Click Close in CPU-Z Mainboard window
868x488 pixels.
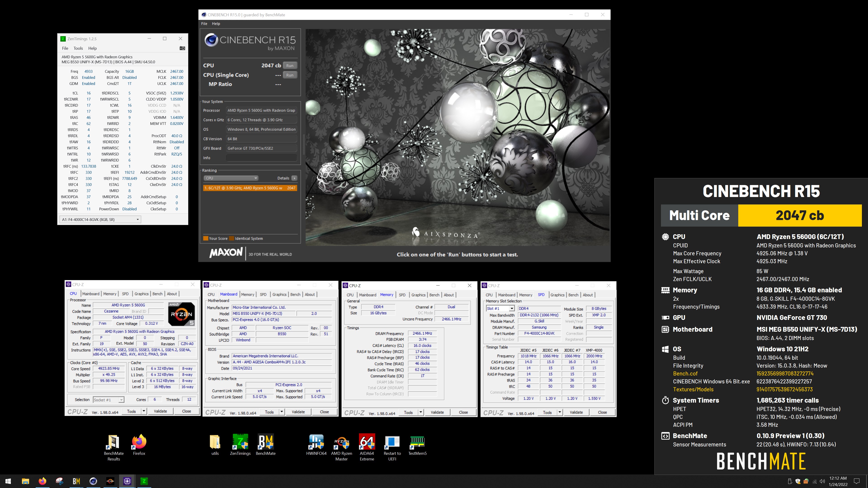pyautogui.click(x=324, y=412)
